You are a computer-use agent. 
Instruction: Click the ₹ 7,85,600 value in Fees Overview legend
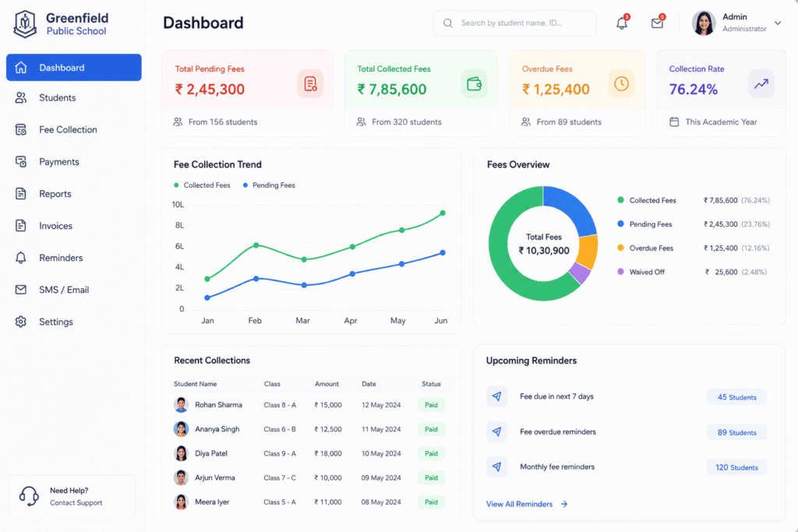pyautogui.click(x=720, y=200)
